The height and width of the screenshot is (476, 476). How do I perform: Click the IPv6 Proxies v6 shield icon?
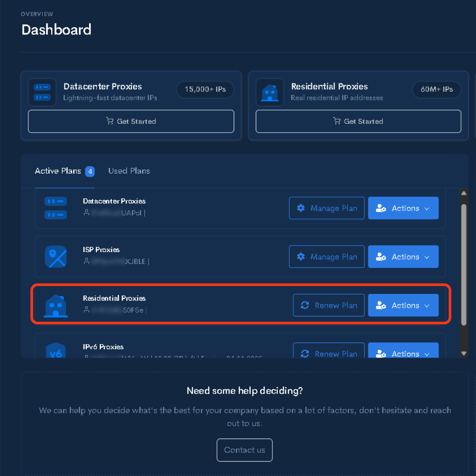pyautogui.click(x=56, y=352)
